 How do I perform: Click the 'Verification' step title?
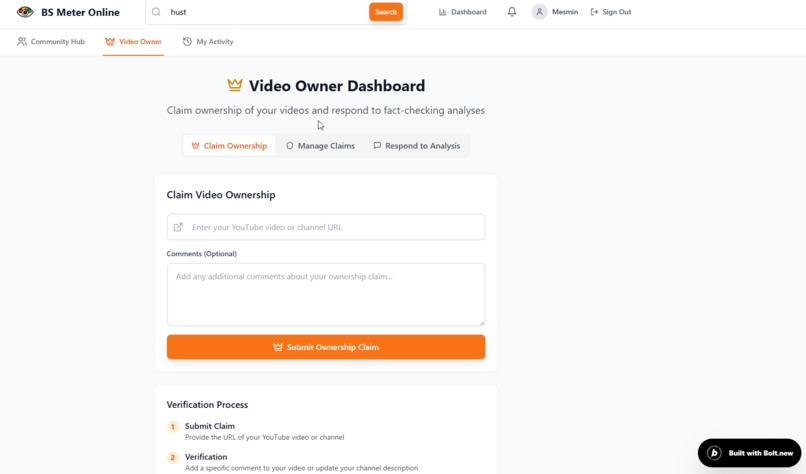tap(206, 457)
